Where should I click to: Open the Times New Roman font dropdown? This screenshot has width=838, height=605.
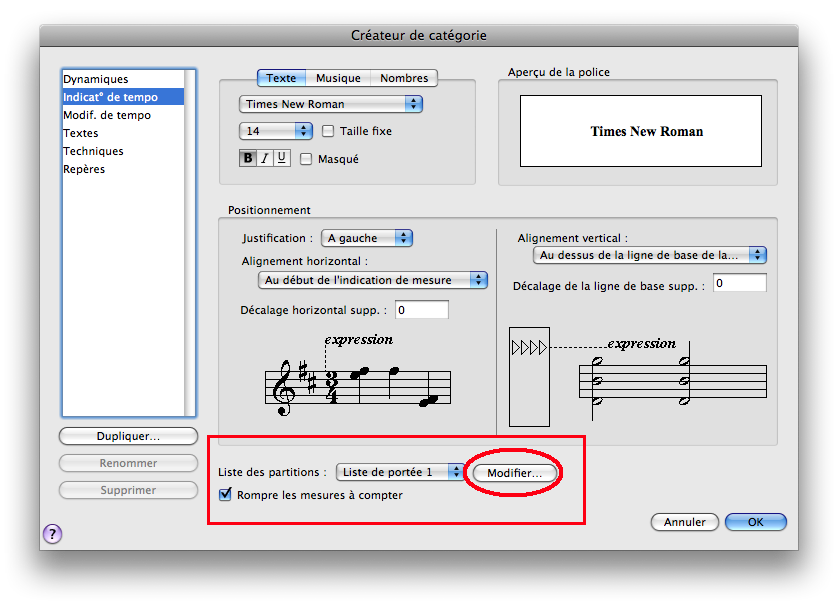(x=331, y=104)
